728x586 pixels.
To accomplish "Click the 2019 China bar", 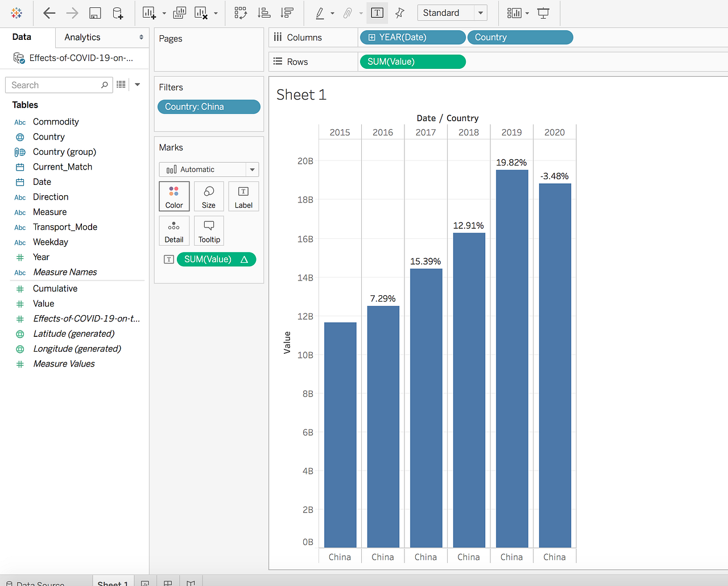I will (x=512, y=358).
